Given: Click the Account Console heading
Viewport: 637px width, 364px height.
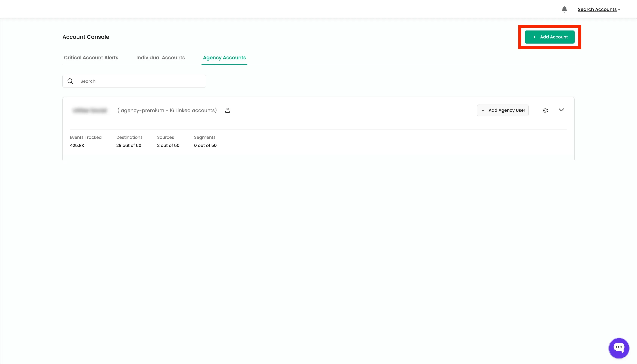Looking at the screenshot, I should tap(86, 37).
